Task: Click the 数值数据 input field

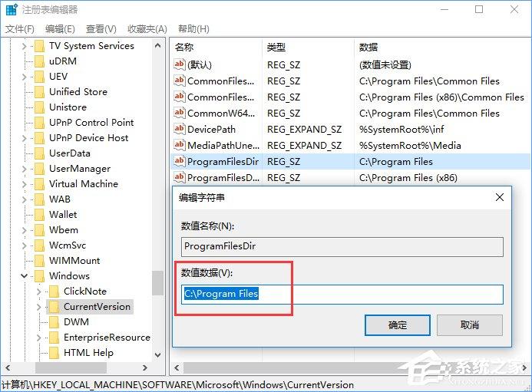Action: point(342,294)
